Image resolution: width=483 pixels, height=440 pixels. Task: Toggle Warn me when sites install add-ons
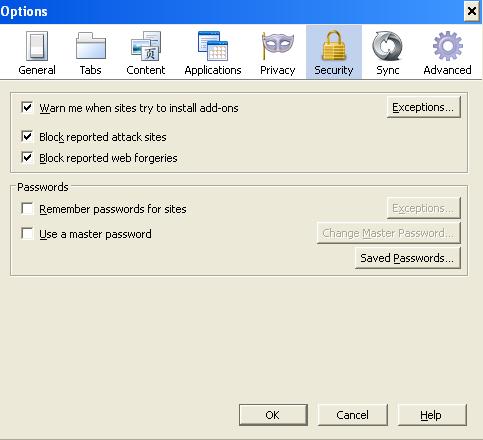pyautogui.click(x=27, y=107)
